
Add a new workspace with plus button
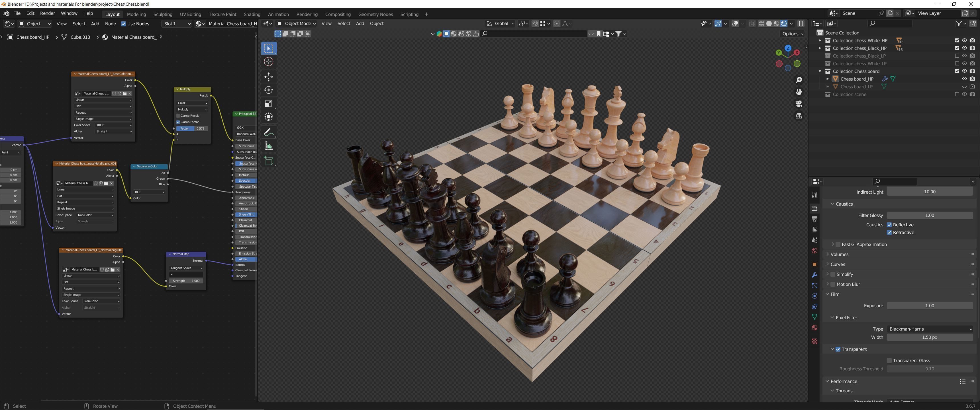coord(426,14)
